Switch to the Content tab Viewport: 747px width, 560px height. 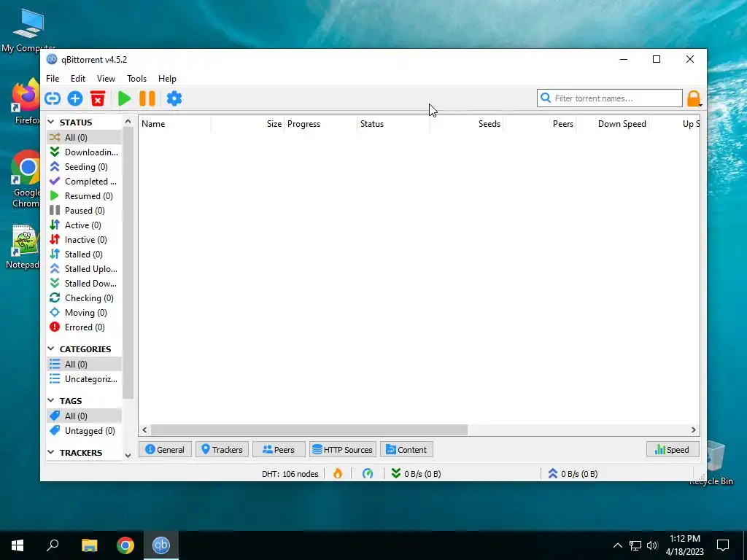pyautogui.click(x=406, y=449)
